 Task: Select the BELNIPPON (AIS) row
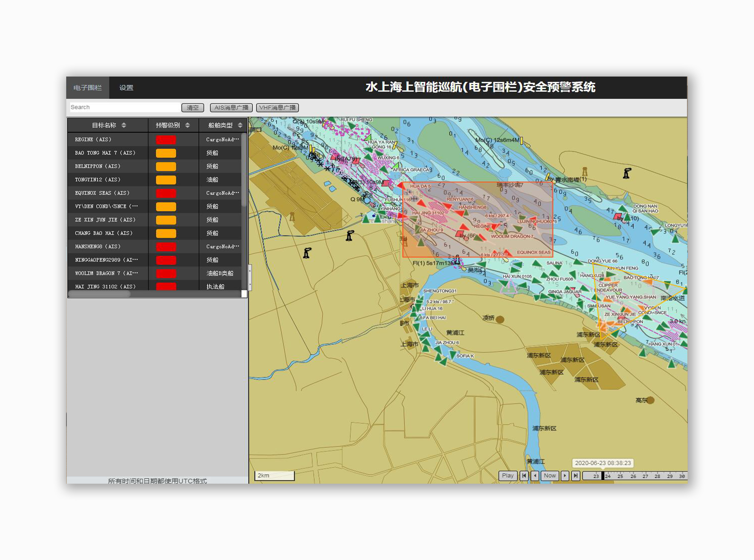pyautogui.click(x=154, y=166)
